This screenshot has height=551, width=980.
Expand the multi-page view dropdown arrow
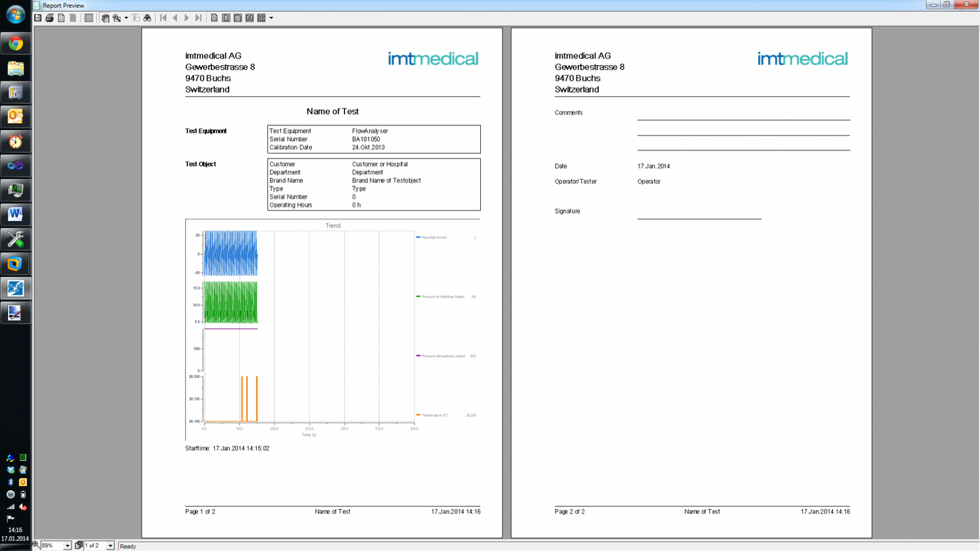pos(271,17)
